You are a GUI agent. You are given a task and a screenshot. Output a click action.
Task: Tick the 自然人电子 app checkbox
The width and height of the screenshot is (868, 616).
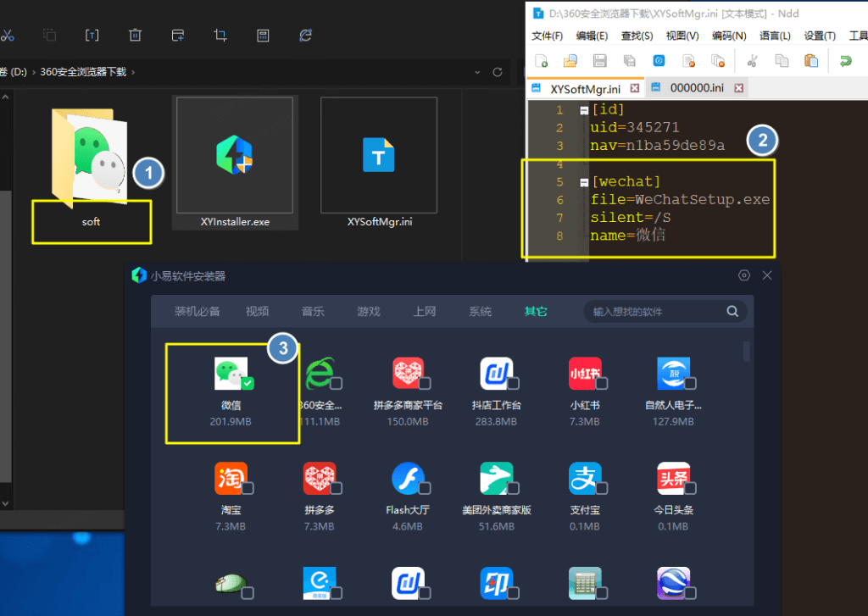pos(690,383)
